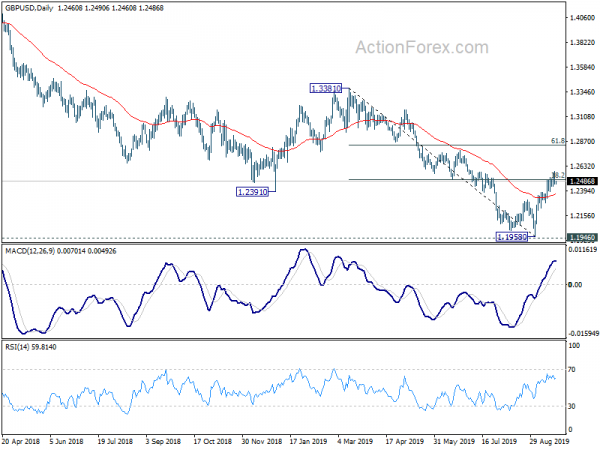Click the 1.31080 price axis value

582,117
